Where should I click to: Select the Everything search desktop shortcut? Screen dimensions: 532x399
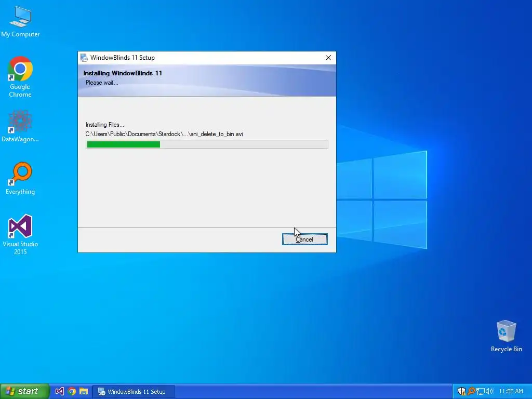pyautogui.click(x=20, y=179)
